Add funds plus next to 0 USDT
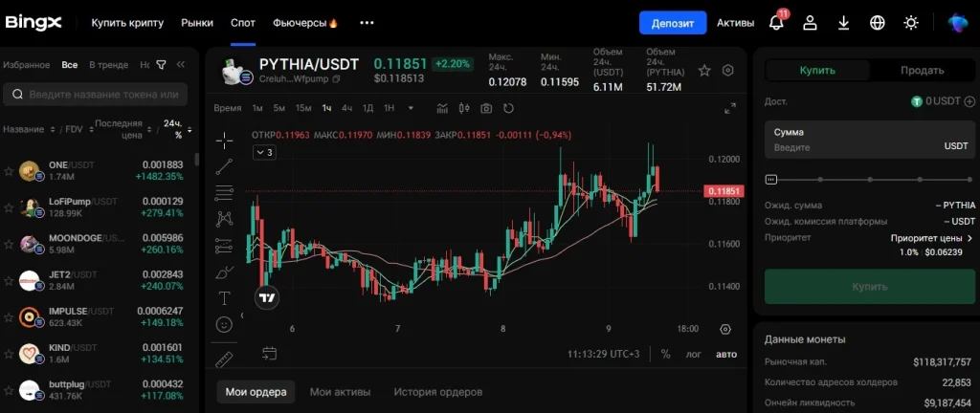Viewport: 980px width, 413px height. coord(969,101)
